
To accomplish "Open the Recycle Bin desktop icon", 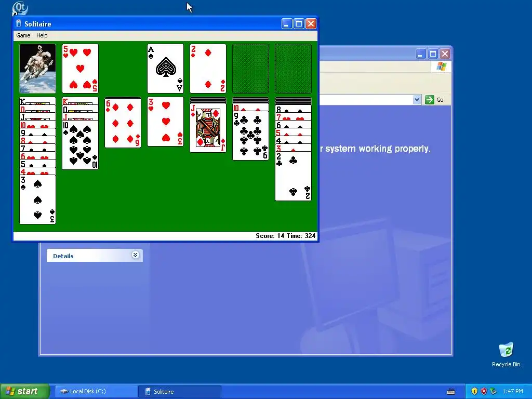I will point(506,354).
